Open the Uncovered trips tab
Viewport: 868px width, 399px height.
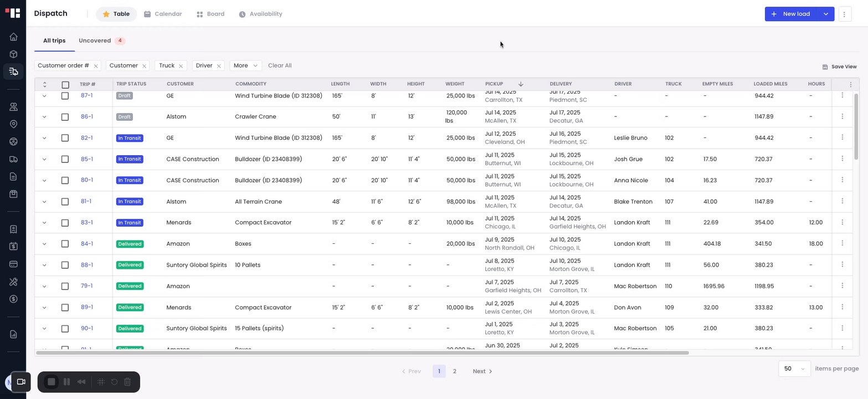[x=102, y=40]
